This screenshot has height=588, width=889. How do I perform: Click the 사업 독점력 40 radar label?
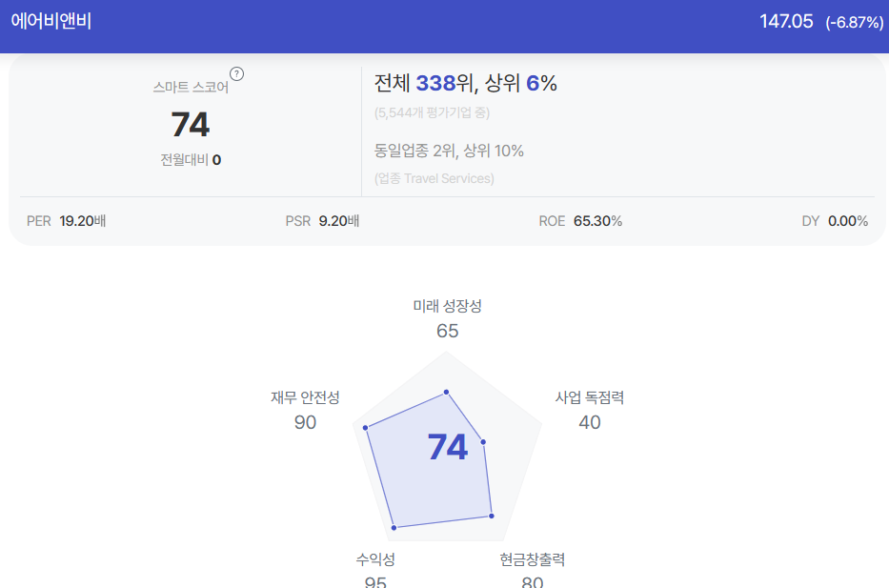[590, 411]
